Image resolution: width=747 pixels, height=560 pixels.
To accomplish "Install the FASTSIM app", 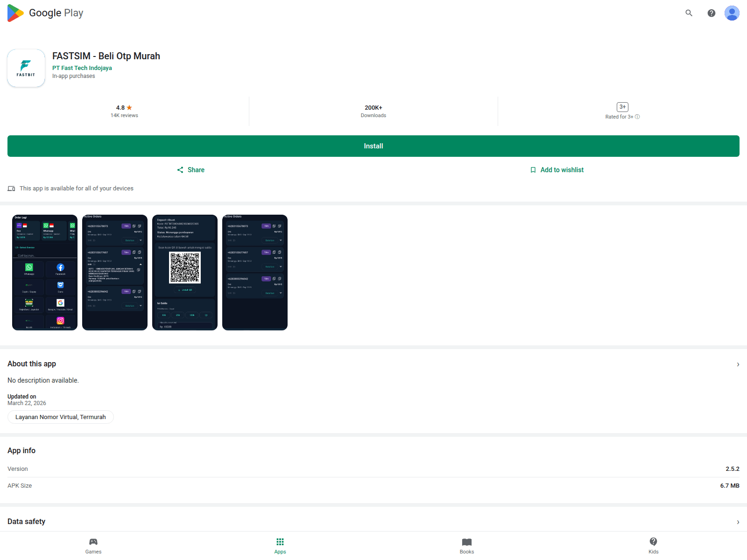I will coord(373,146).
